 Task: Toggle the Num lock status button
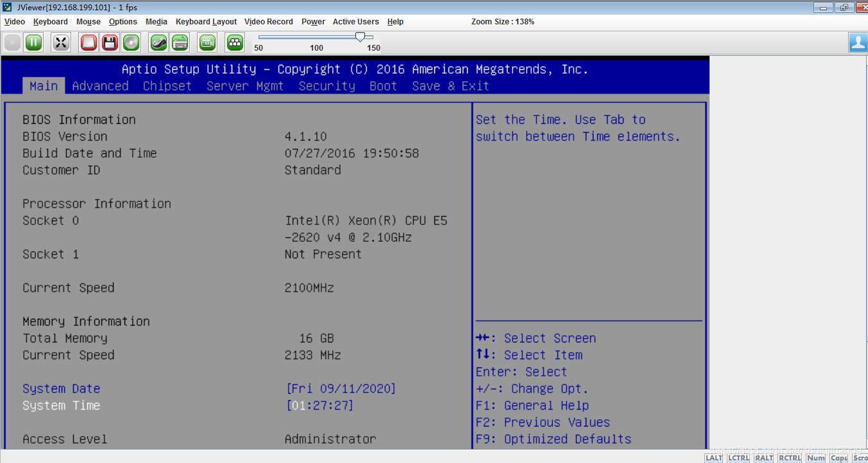click(816, 458)
